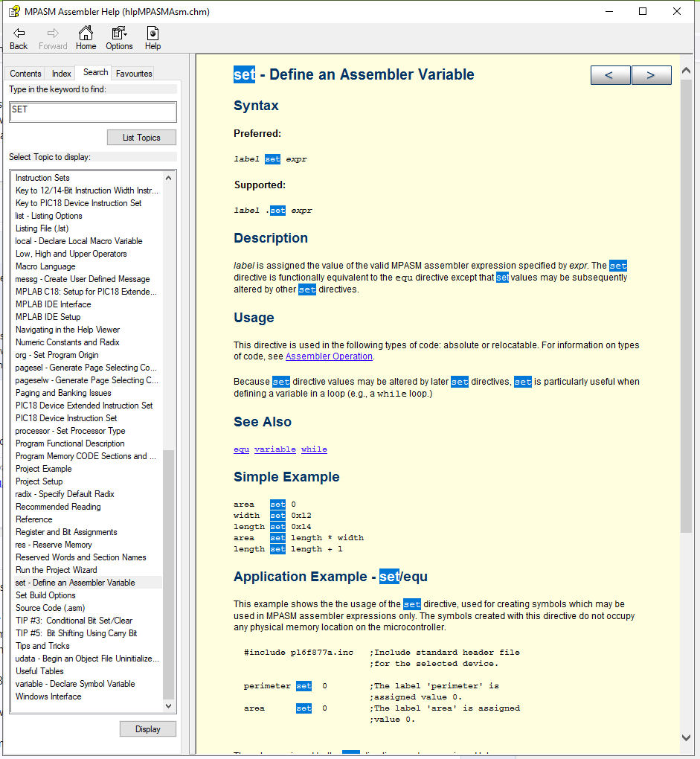Go to next topic with > button
Viewport: 700px width, 759px height.
[651, 75]
